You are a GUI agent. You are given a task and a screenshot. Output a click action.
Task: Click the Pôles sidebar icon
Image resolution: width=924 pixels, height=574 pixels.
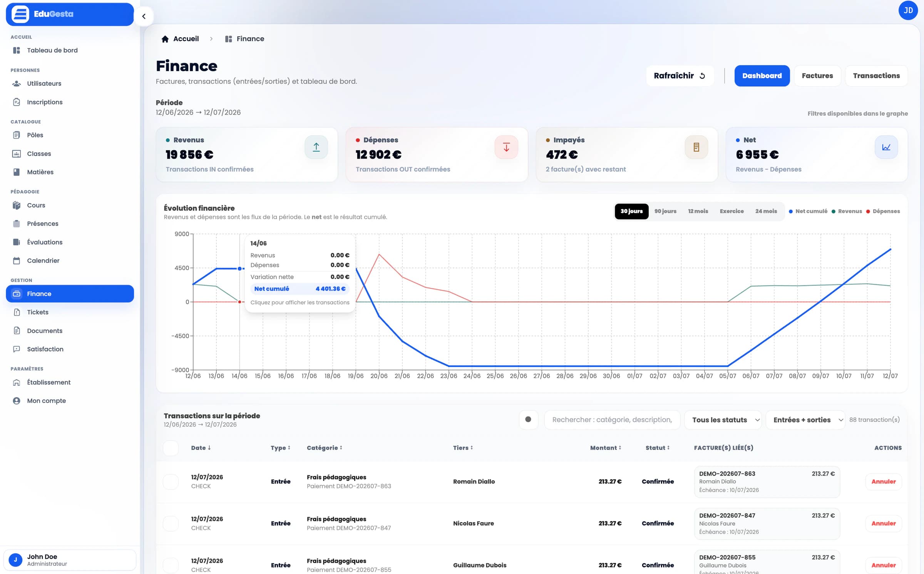point(17,135)
